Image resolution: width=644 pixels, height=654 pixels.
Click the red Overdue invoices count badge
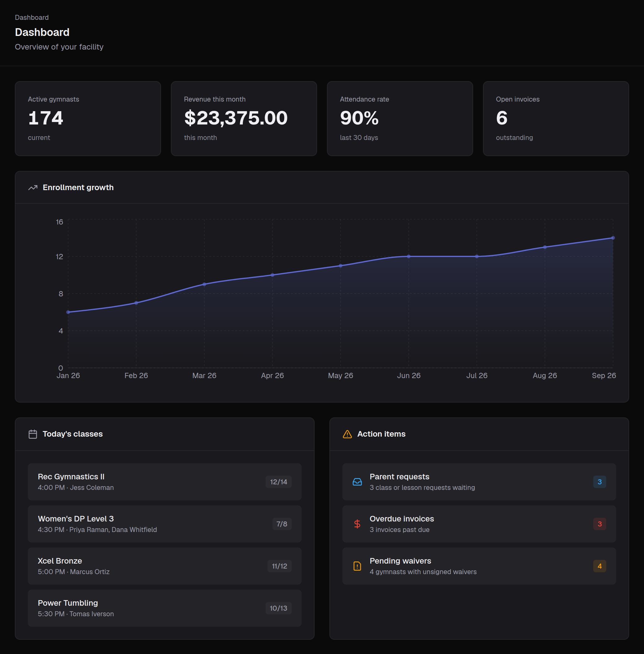(x=600, y=524)
